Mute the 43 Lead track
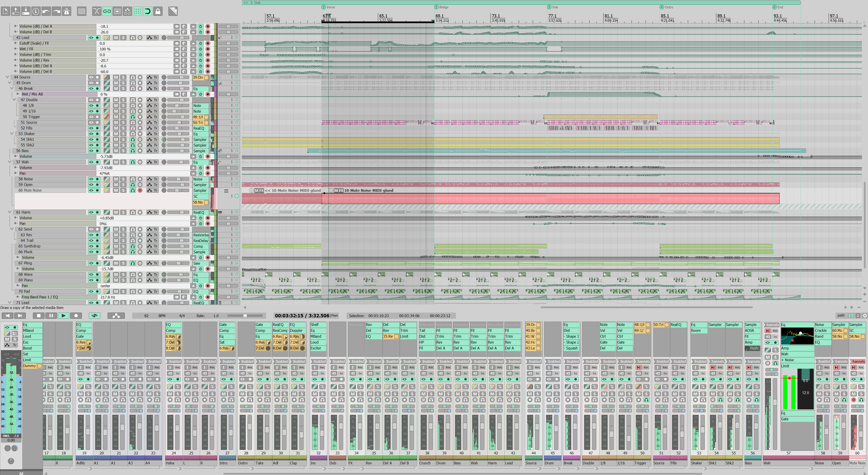Screen dimensions: 868x475 (116, 38)
